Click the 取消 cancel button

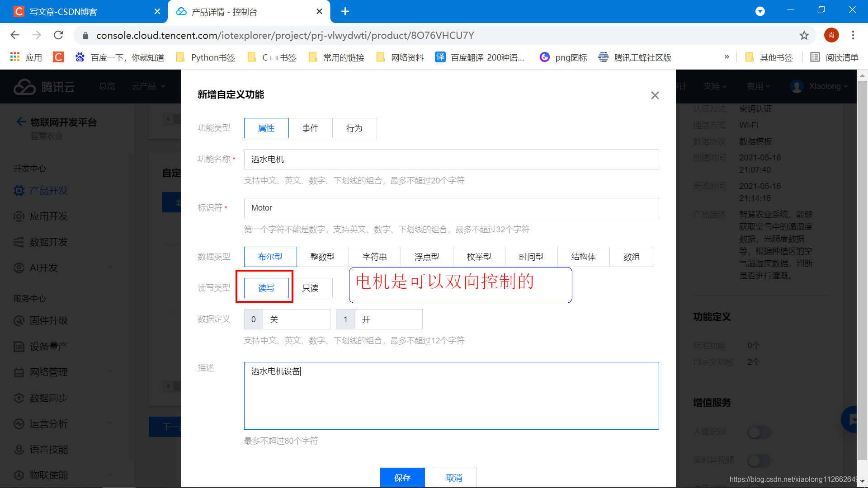click(454, 478)
